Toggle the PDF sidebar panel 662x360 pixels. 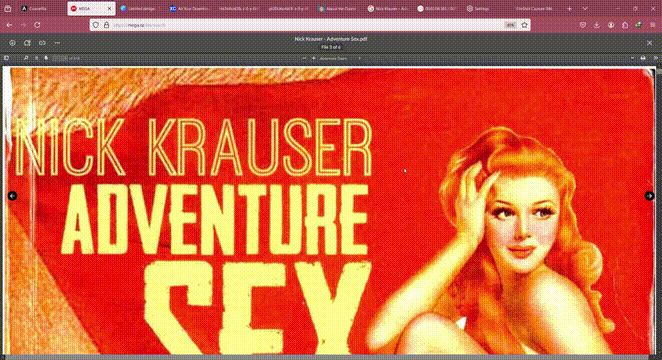(x=6, y=58)
